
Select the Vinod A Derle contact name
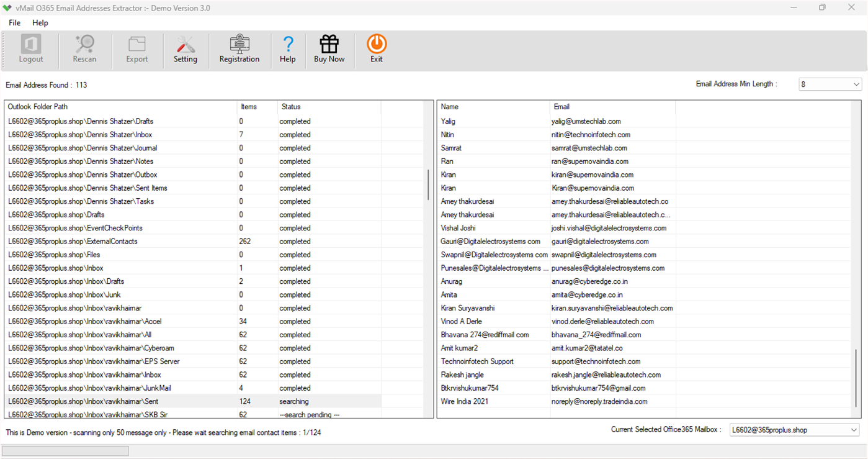pos(462,322)
